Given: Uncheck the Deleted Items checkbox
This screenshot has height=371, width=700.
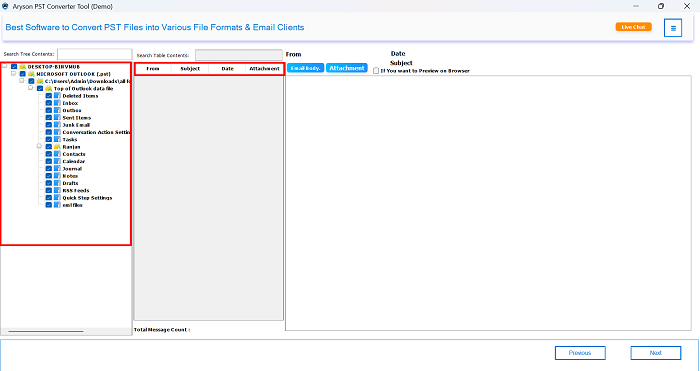Looking at the screenshot, I should tap(49, 96).
